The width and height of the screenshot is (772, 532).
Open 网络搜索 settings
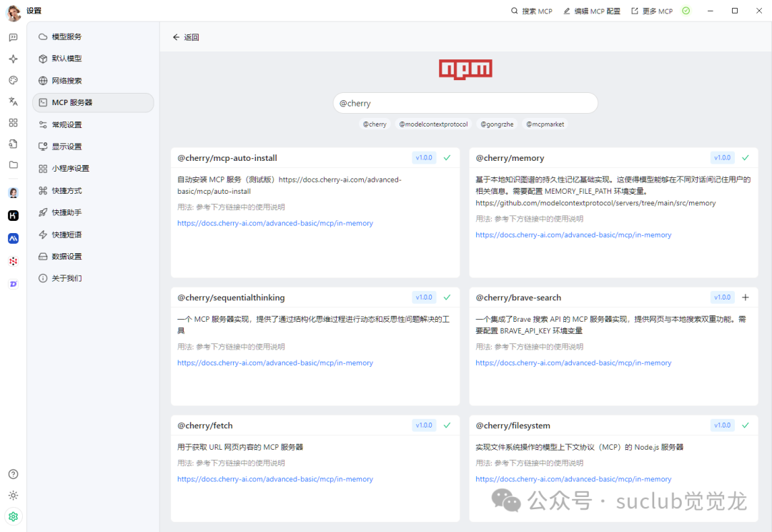coord(93,81)
